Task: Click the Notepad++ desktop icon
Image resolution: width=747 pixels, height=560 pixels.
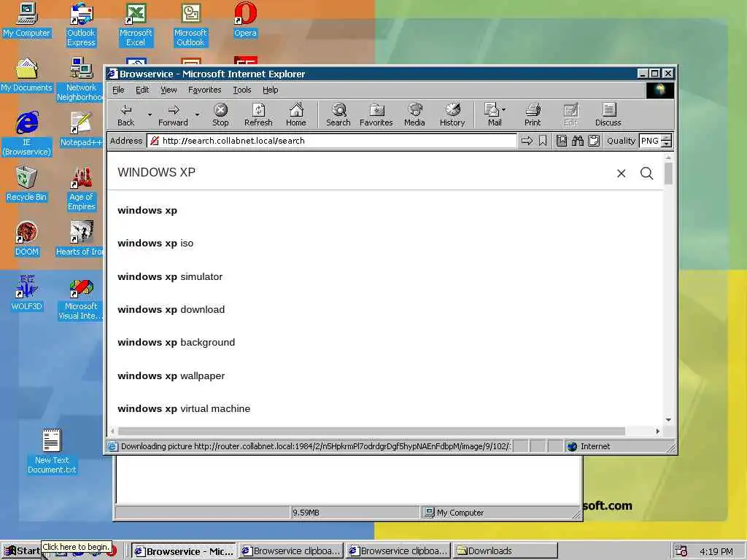Action: point(81,129)
